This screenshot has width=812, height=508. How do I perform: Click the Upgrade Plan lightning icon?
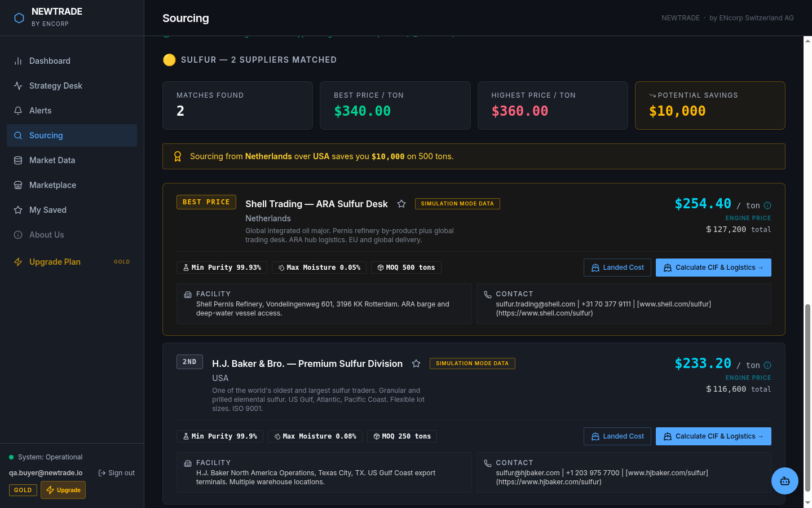18,262
